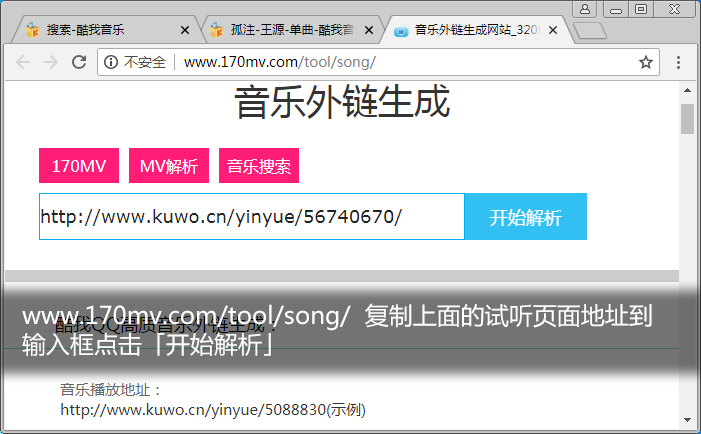Click the 不安全 security label
Viewport: 701px width, 434px height.
(x=144, y=62)
